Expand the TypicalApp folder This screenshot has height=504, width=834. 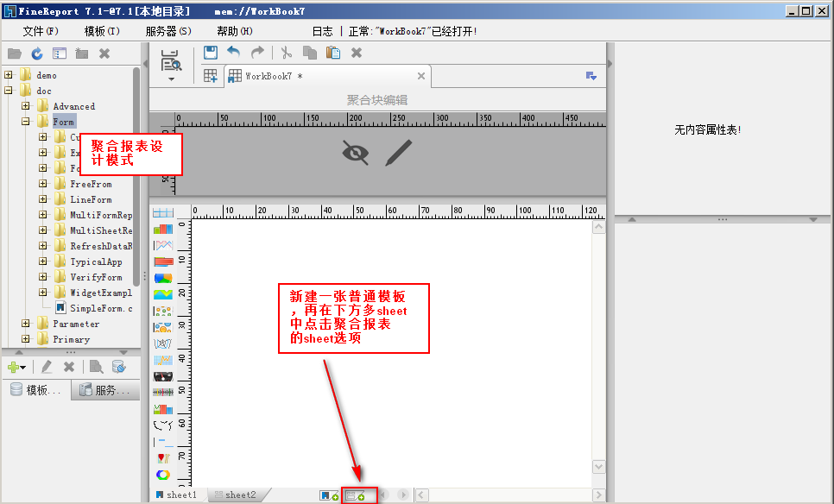pyautogui.click(x=42, y=261)
